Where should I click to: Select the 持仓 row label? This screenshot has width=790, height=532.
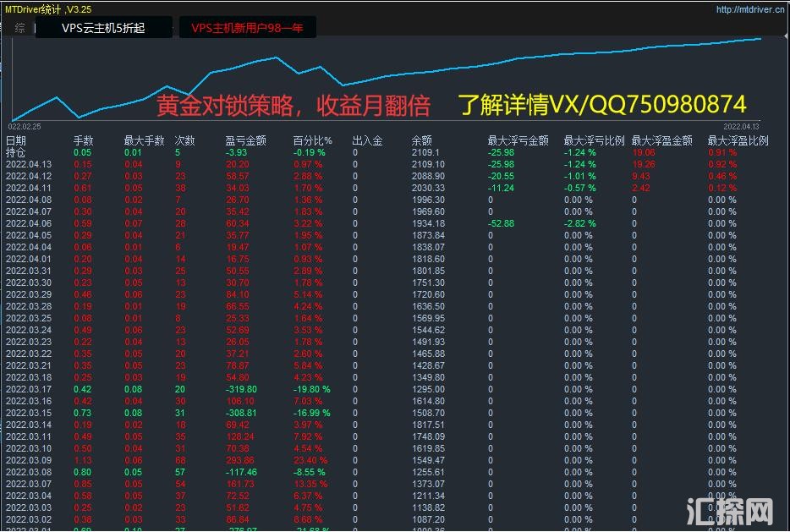tap(16, 152)
